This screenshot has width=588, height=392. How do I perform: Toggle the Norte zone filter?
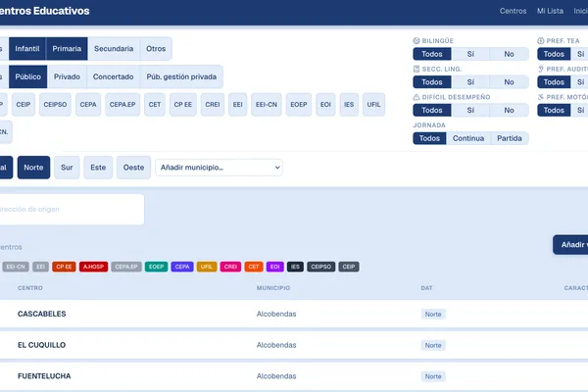click(33, 168)
